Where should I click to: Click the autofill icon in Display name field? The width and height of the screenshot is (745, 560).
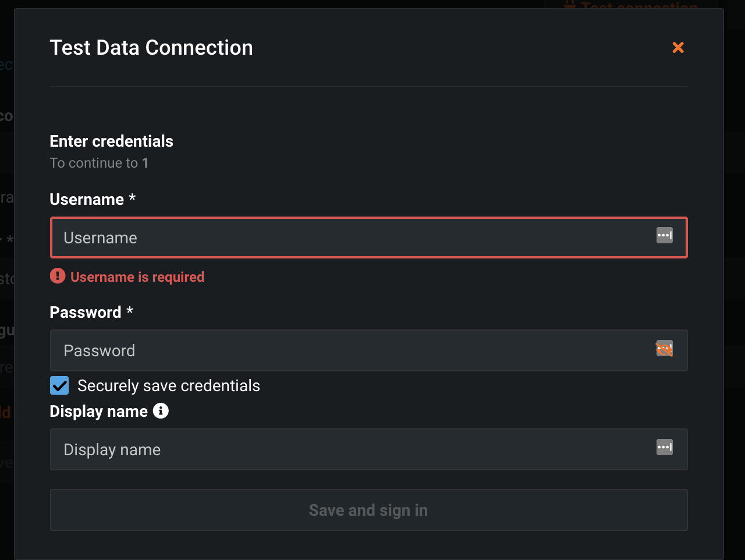[x=665, y=448]
